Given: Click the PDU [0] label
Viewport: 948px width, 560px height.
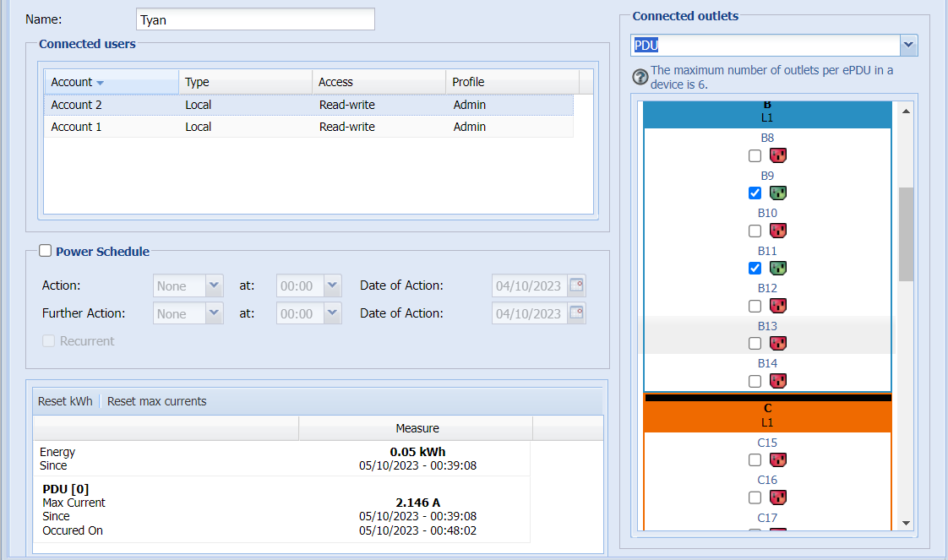Looking at the screenshot, I should click(x=65, y=489).
